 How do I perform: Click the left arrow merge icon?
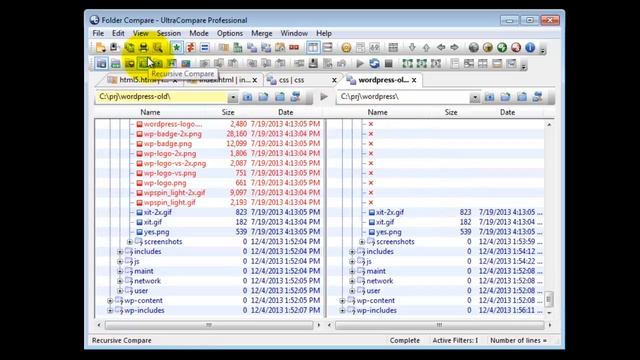(441, 47)
